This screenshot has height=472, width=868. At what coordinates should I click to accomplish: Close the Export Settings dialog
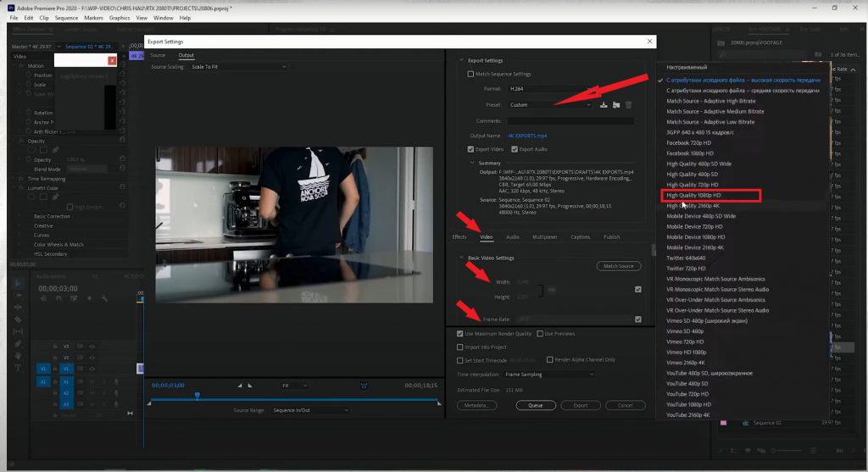point(649,42)
